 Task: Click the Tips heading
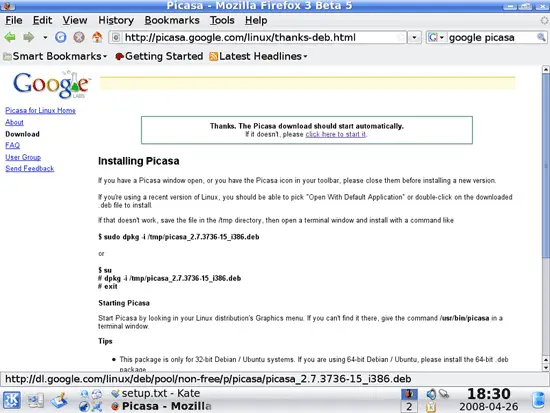[105, 341]
